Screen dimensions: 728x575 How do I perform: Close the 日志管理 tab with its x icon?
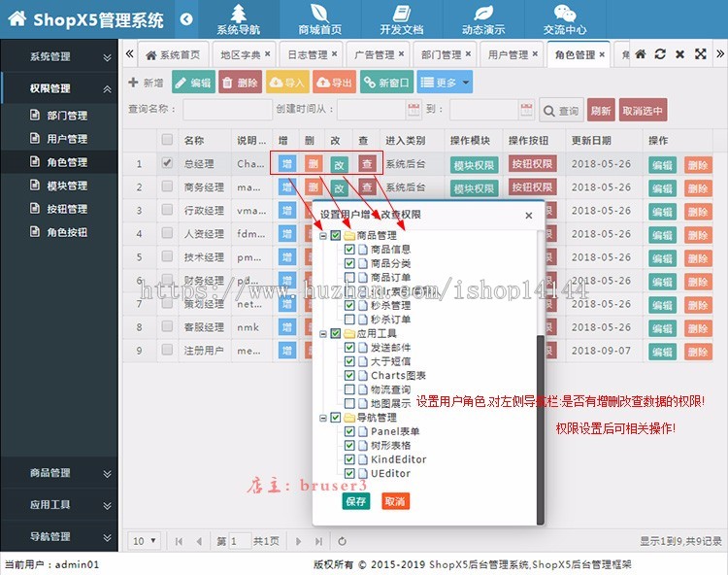[334, 53]
